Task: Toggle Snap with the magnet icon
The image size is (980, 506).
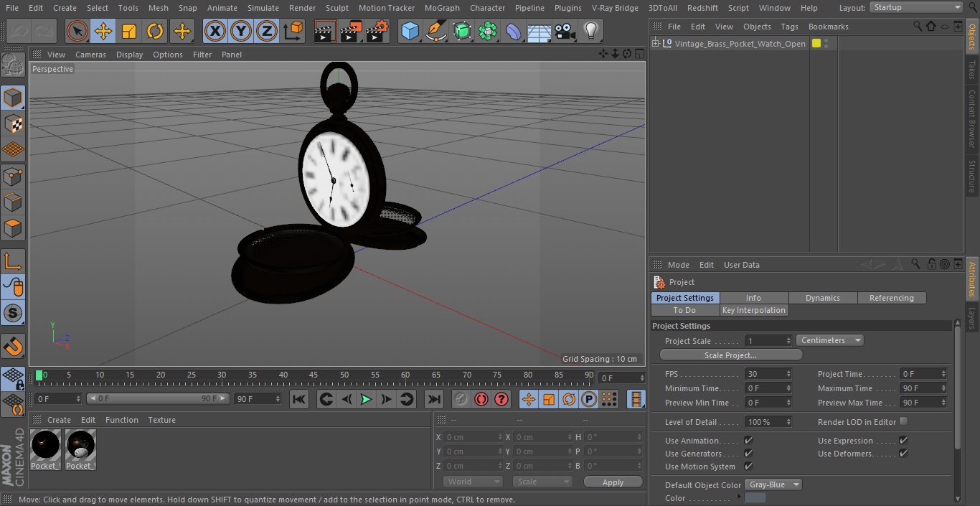Action: [x=13, y=346]
